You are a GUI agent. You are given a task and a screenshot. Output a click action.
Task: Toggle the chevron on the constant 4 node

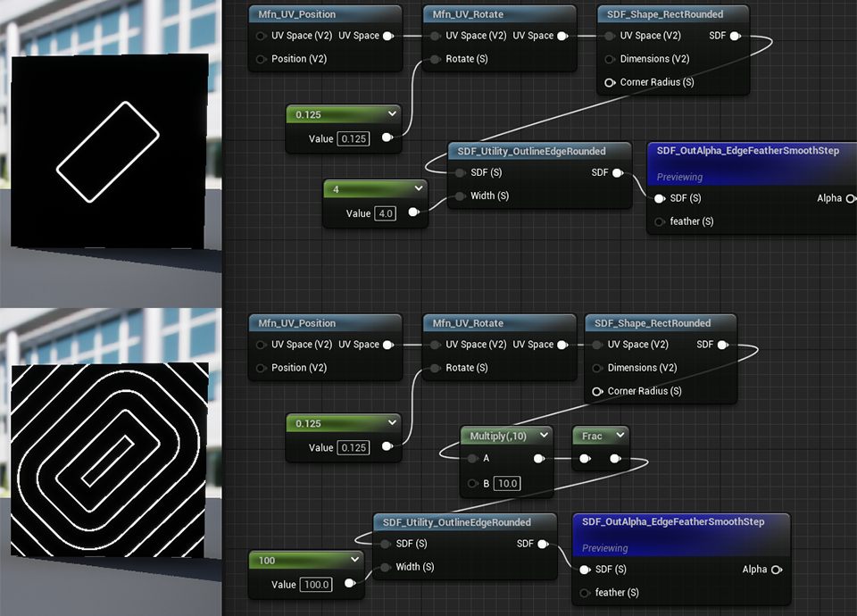pyautogui.click(x=417, y=189)
